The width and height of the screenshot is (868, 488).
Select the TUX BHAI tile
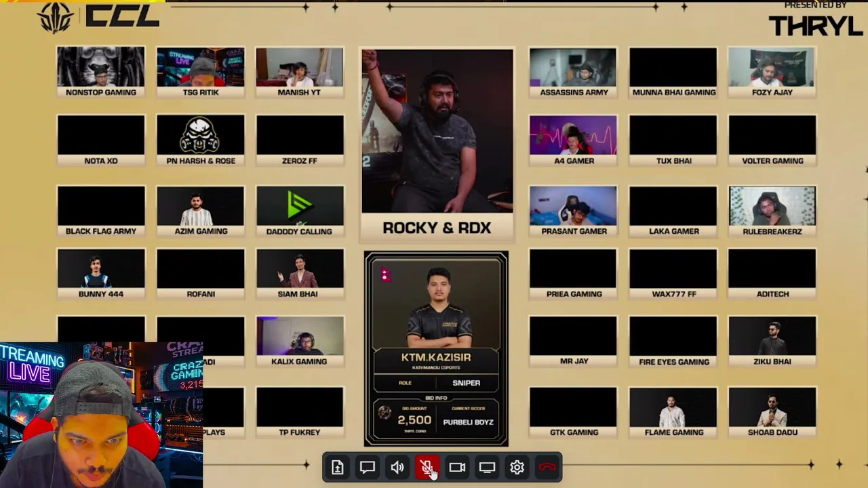coord(673,140)
